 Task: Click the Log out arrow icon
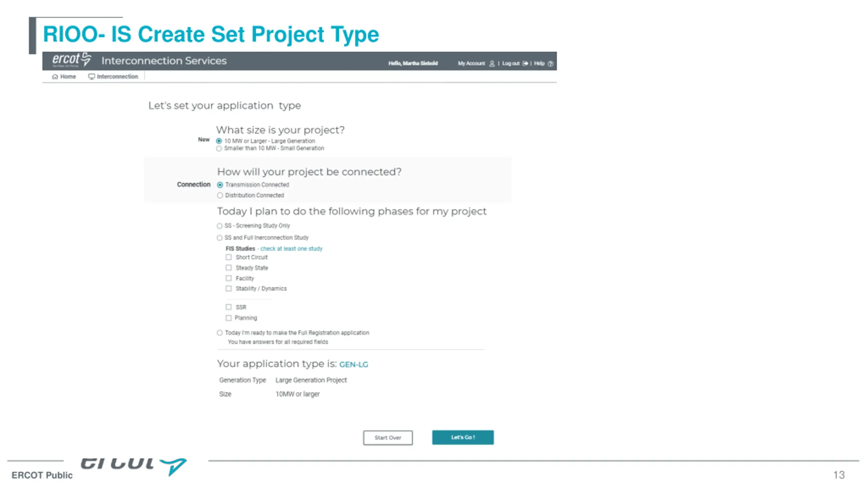tap(525, 63)
